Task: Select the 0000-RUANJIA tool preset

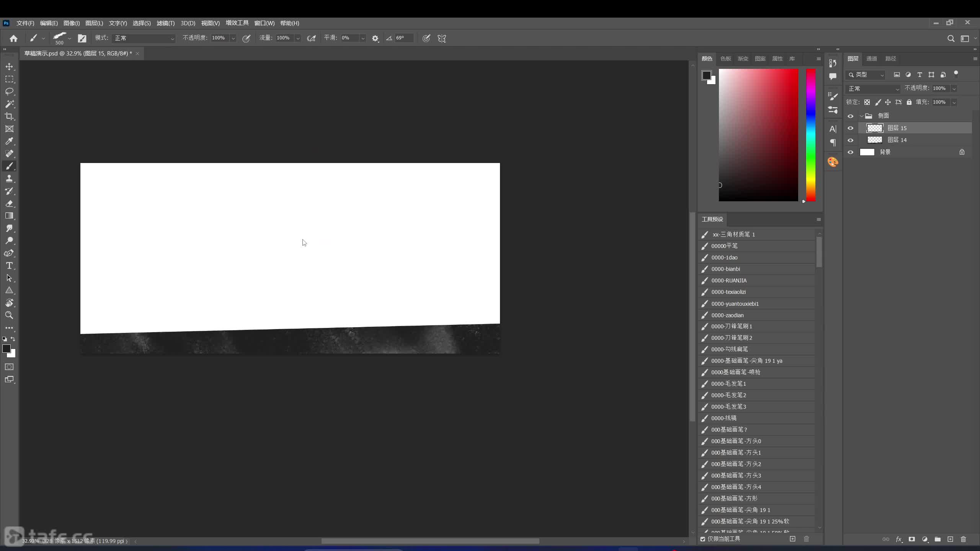Action: point(757,280)
